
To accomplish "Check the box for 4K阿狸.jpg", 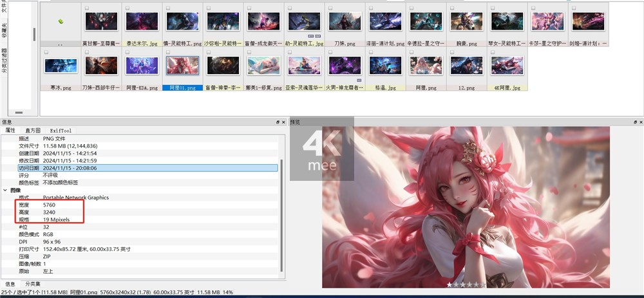I will point(493,52).
